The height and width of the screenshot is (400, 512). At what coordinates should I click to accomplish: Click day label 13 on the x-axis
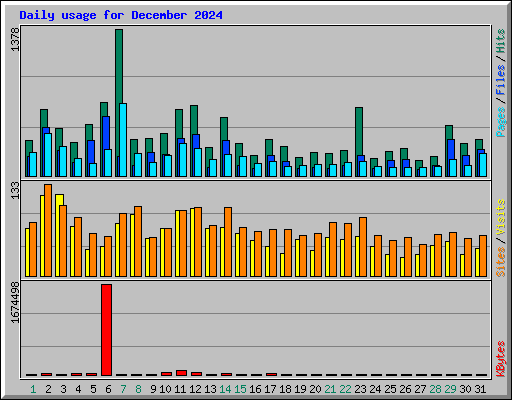pos(210,389)
